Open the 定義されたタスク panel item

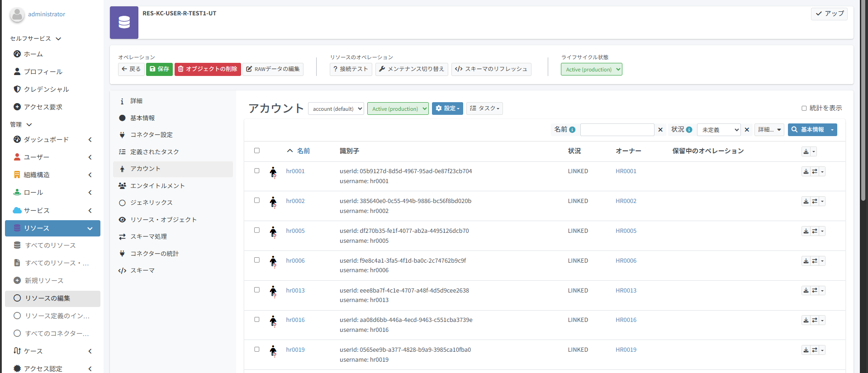click(173, 152)
